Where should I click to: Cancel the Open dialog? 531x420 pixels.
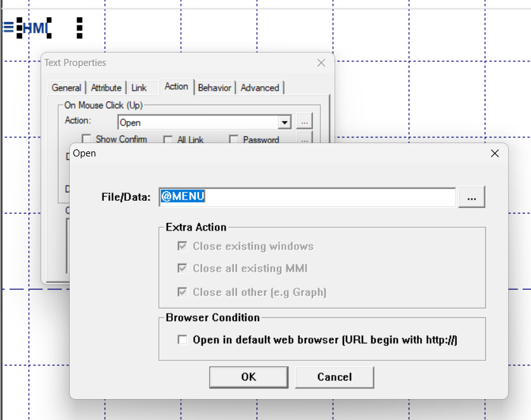click(334, 377)
